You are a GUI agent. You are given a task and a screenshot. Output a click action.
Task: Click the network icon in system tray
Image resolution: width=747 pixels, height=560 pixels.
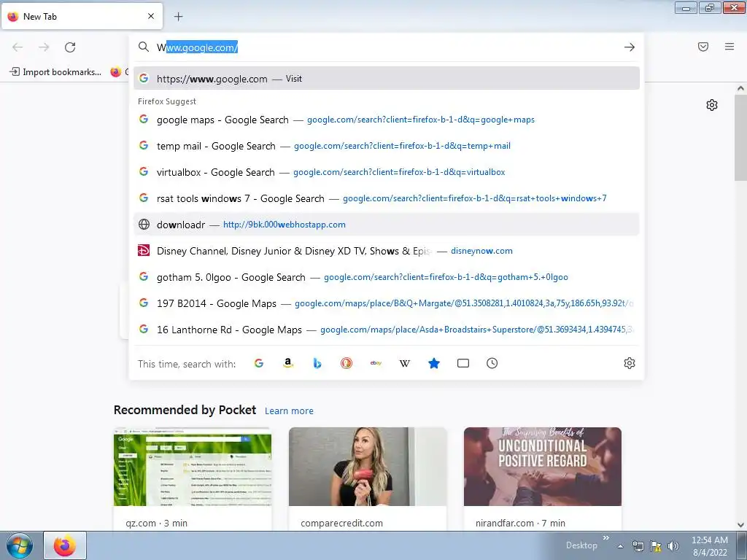(638, 546)
